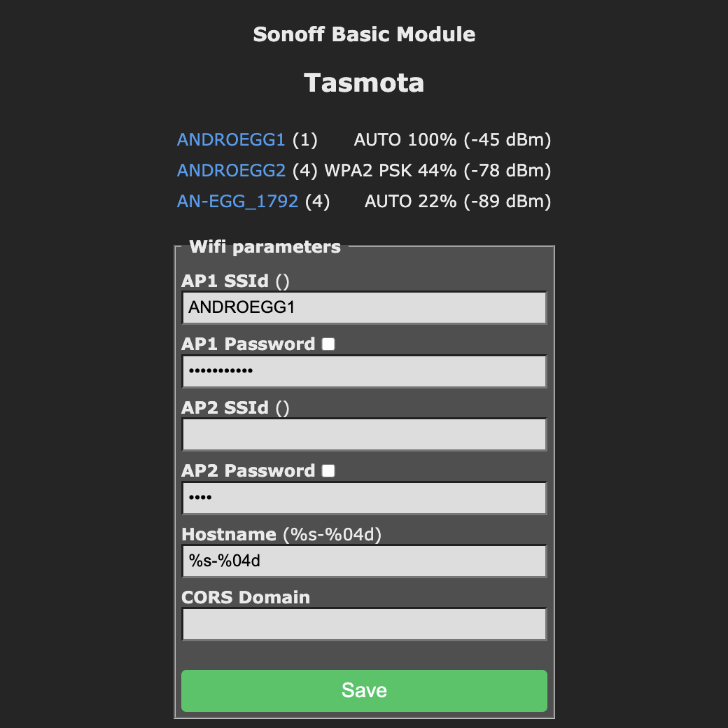Focus the CORS Domain text field

pos(364,624)
